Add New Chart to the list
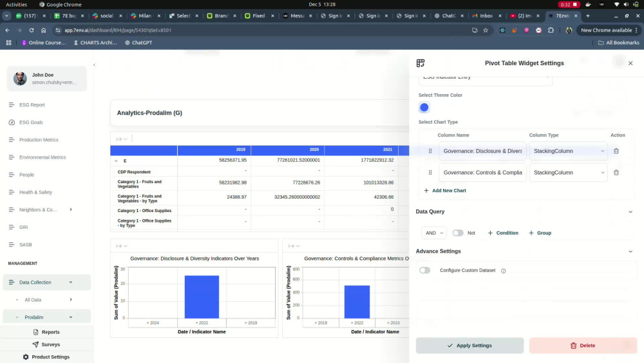Screen dimensions: 644x363 [445, 191]
